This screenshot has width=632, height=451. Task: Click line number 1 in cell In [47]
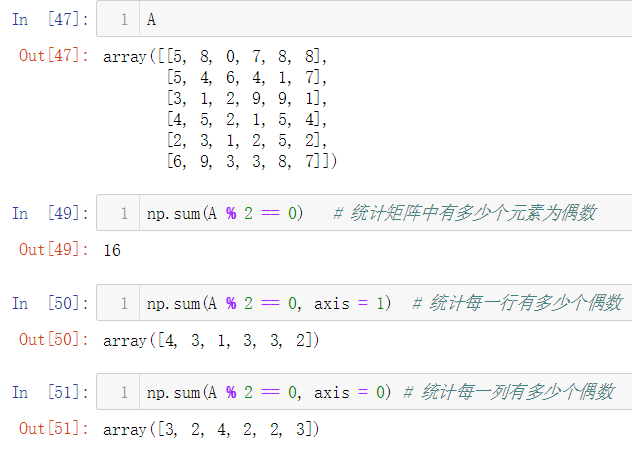pyautogui.click(x=124, y=19)
